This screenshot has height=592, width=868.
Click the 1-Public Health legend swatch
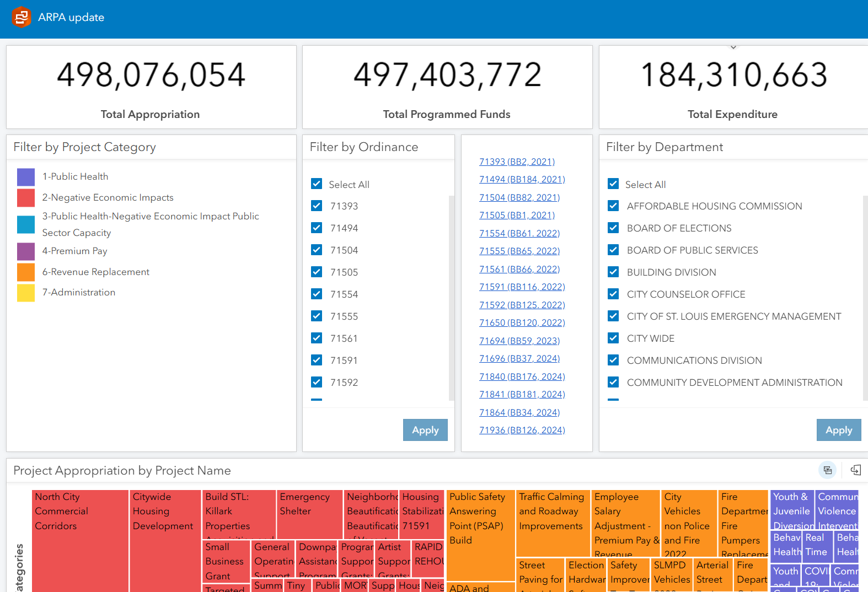tap(26, 177)
